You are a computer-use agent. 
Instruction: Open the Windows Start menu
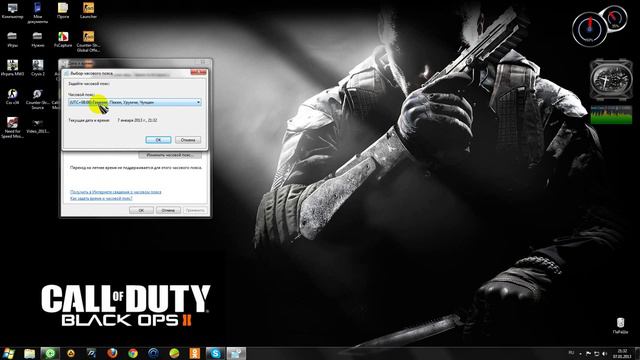click(8, 353)
